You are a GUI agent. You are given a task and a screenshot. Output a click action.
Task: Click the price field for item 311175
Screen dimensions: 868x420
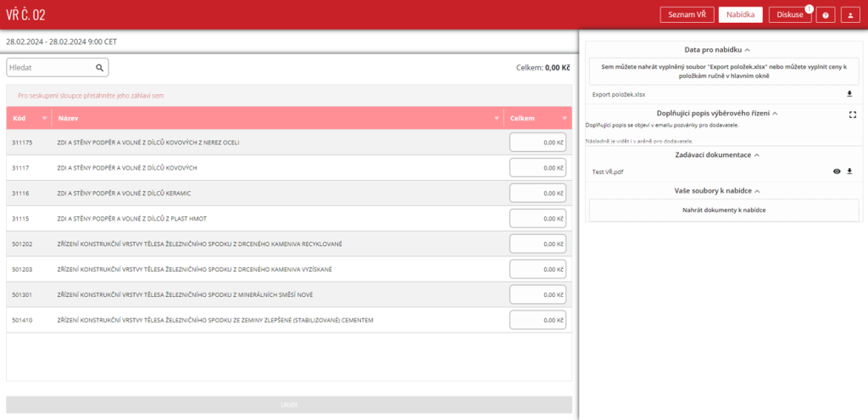pyautogui.click(x=538, y=143)
